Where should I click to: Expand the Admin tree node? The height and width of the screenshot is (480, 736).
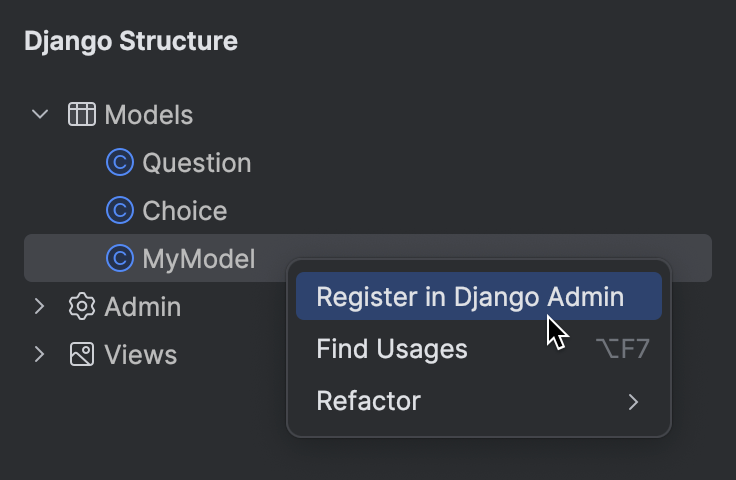(40, 306)
